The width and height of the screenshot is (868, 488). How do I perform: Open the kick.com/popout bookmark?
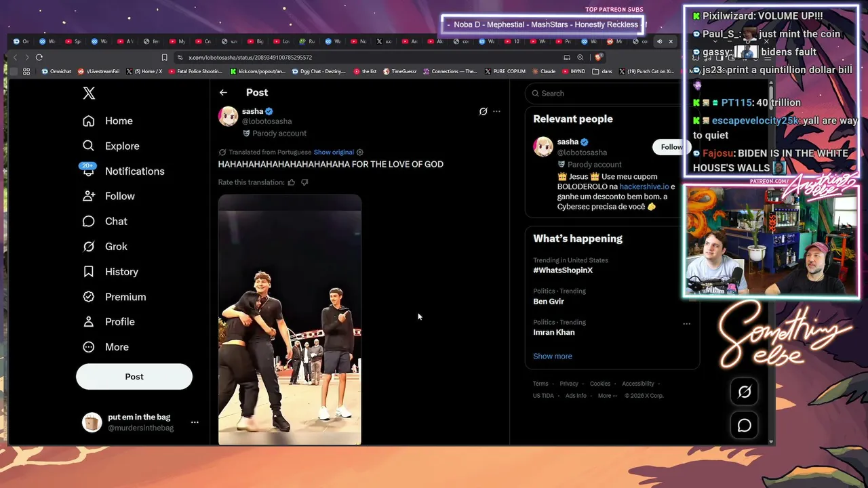point(258,71)
